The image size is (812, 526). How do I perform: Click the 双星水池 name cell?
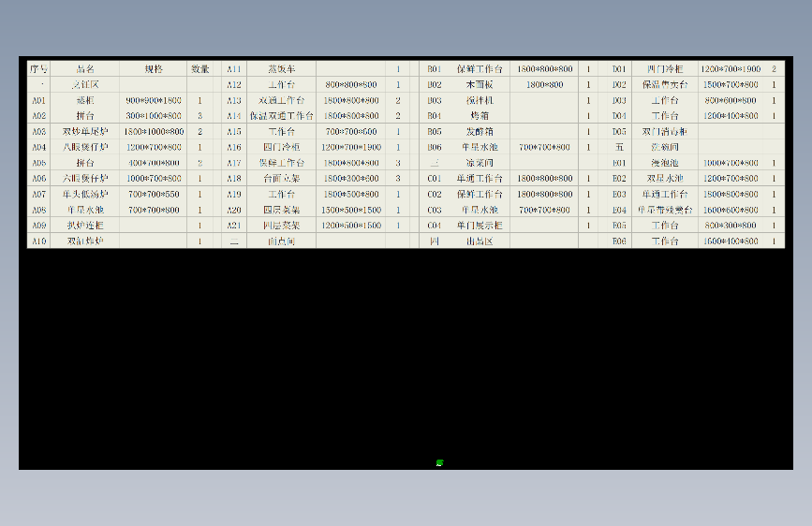click(x=665, y=178)
